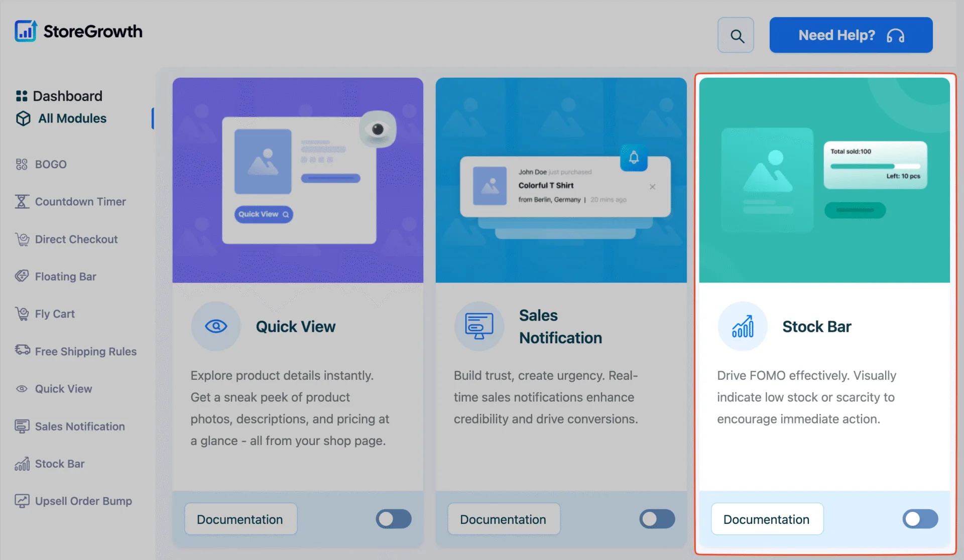Screen dimensions: 964x560
Task: Turn on Sales Notification module toggle
Action: coord(657,519)
